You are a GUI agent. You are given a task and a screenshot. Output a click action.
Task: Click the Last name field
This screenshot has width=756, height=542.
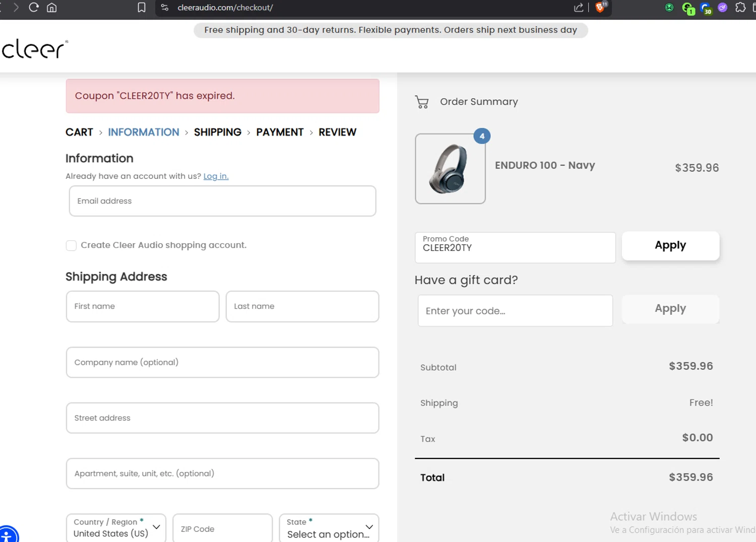(x=302, y=306)
